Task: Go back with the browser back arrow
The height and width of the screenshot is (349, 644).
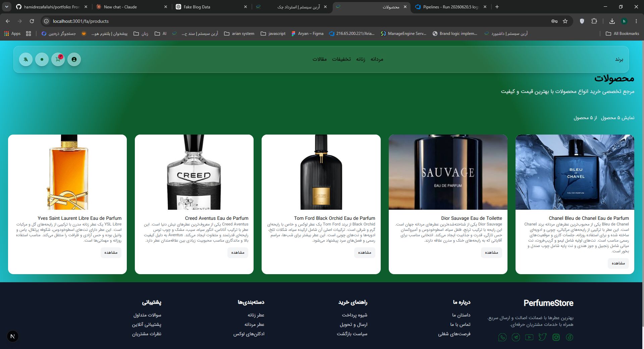Action: (x=8, y=21)
